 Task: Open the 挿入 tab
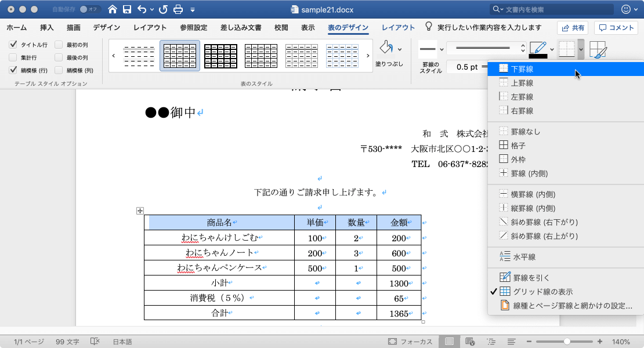coord(47,27)
